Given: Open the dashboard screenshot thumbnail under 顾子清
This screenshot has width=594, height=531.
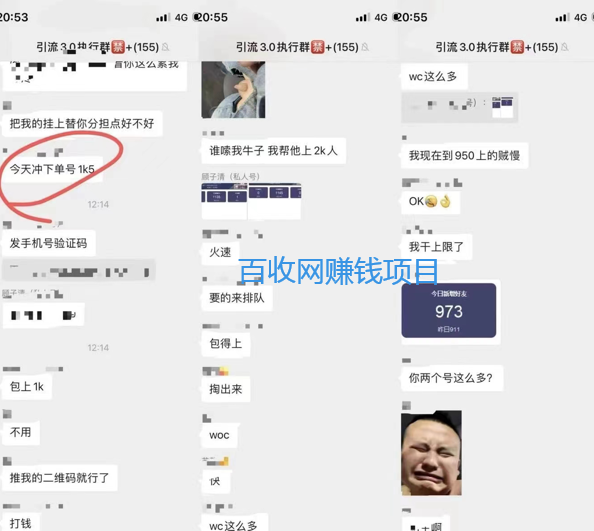Looking at the screenshot, I should pyautogui.click(x=252, y=201).
